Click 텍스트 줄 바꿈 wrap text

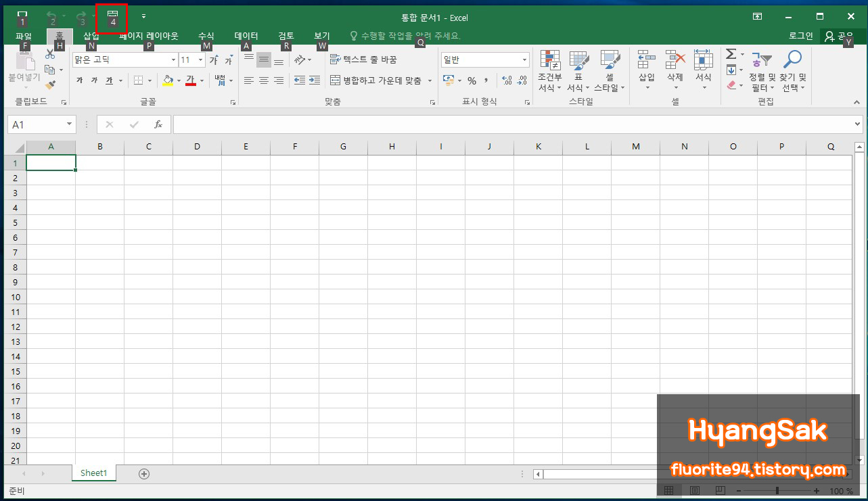point(363,60)
